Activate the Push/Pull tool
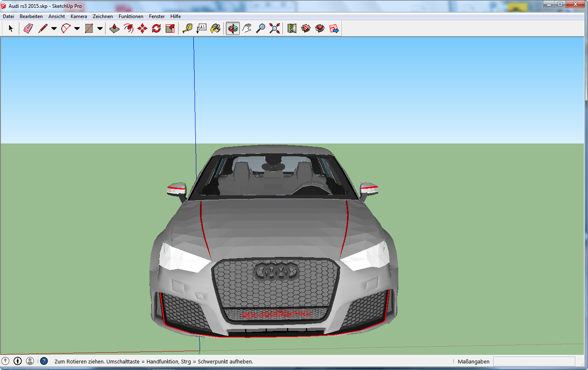This screenshot has width=588, height=370. [115, 28]
